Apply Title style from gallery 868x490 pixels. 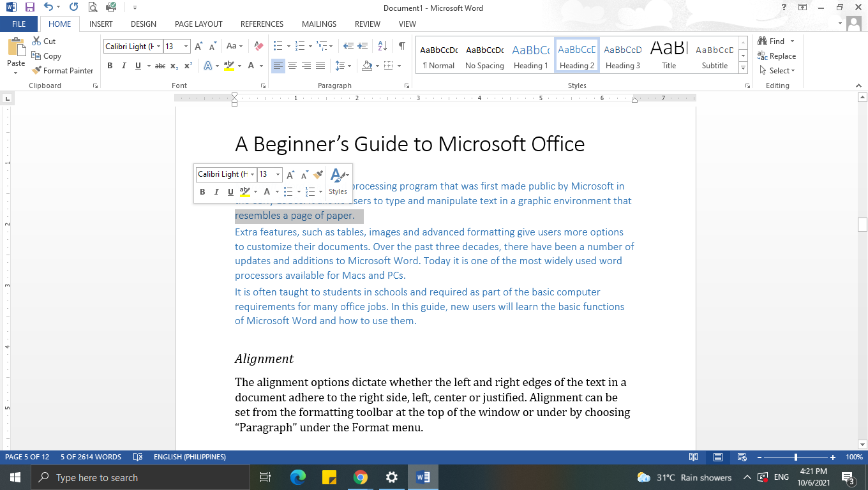pos(668,56)
